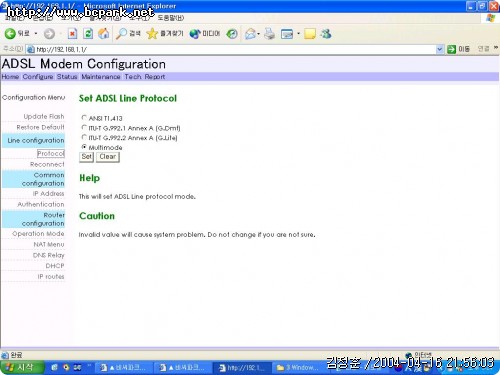Select the Router configuration menu heading
The height and width of the screenshot is (375, 500).
click(34, 219)
